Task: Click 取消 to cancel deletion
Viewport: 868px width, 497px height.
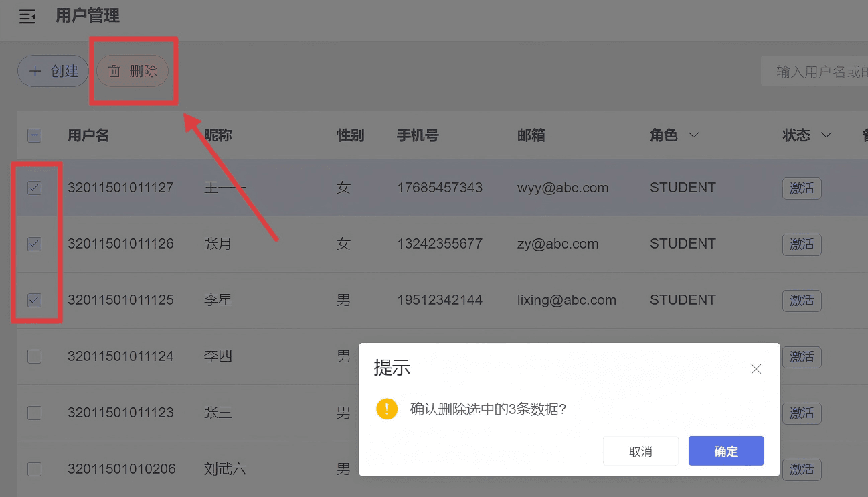Action: 640,451
